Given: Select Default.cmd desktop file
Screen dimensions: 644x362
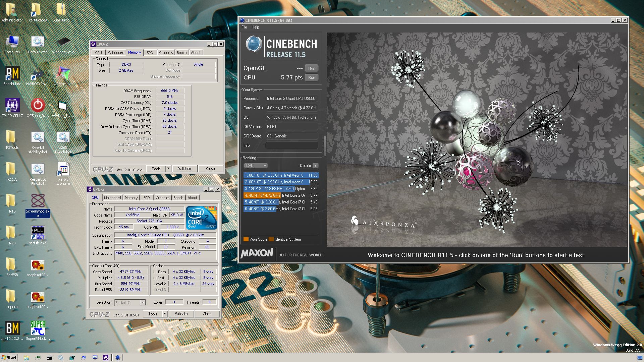Looking at the screenshot, I should 38,44.
